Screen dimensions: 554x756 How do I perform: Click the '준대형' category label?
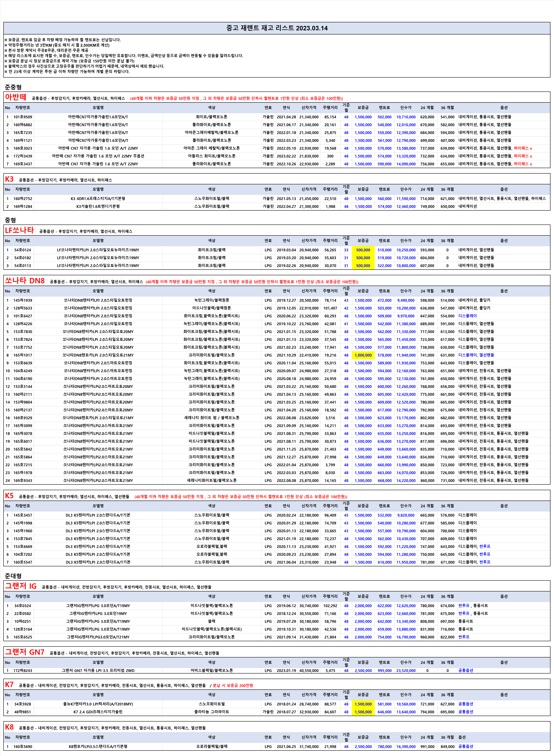click(x=13, y=576)
